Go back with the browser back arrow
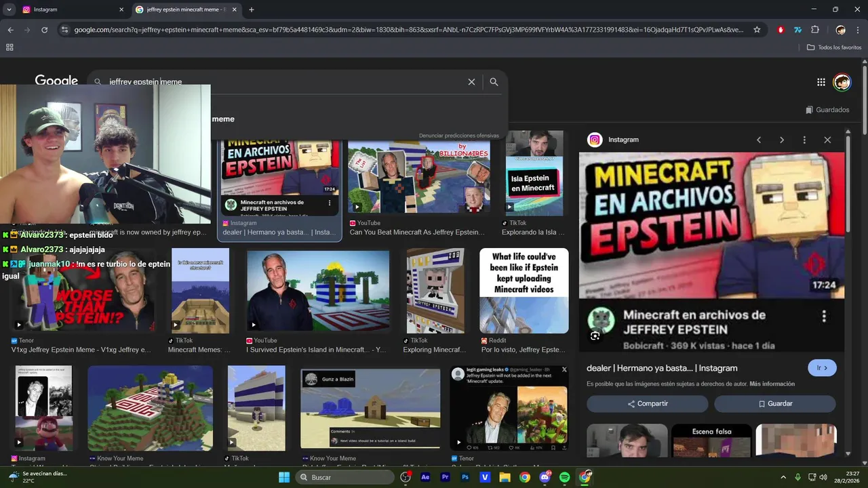This screenshot has width=868, height=488. pos(10,30)
